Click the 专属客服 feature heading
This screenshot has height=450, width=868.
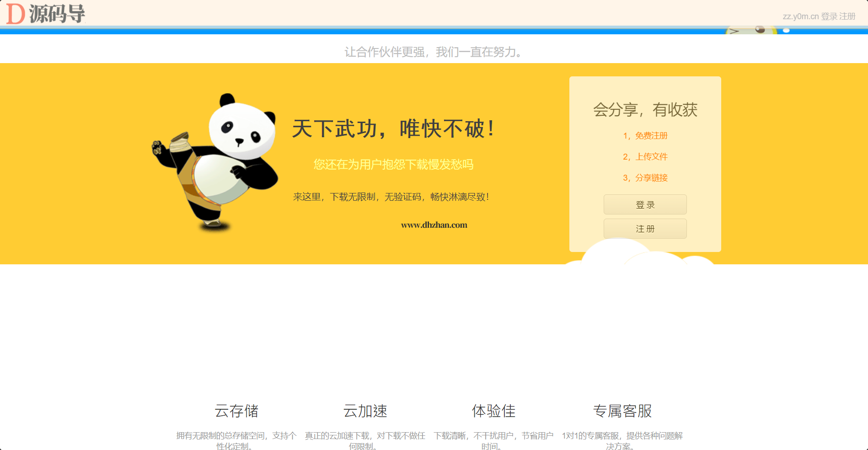(622, 411)
